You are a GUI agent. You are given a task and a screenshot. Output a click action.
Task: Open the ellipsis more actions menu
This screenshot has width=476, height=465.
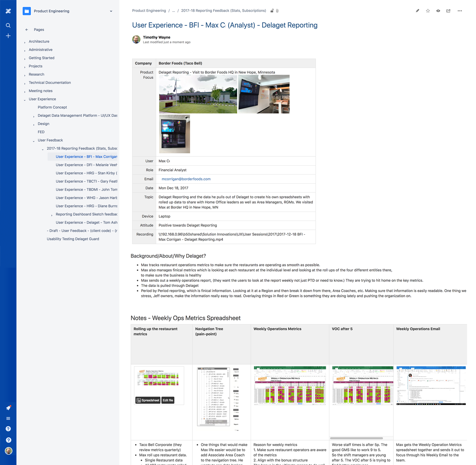(460, 11)
